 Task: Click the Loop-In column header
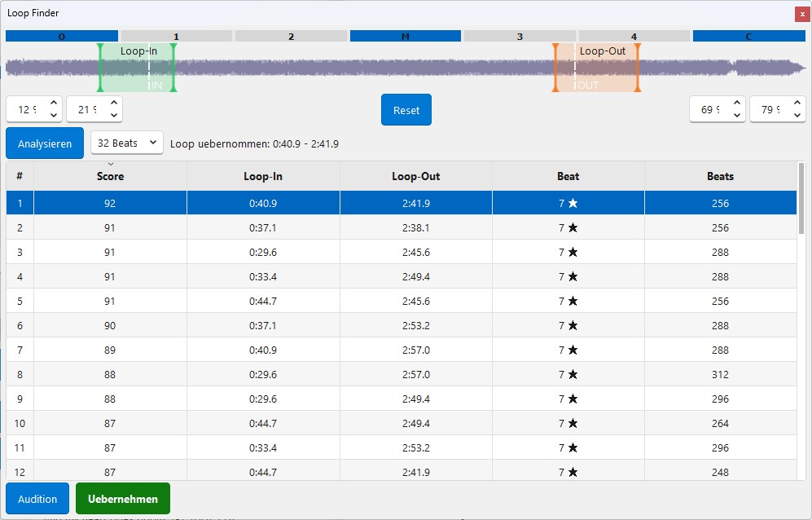(x=263, y=176)
